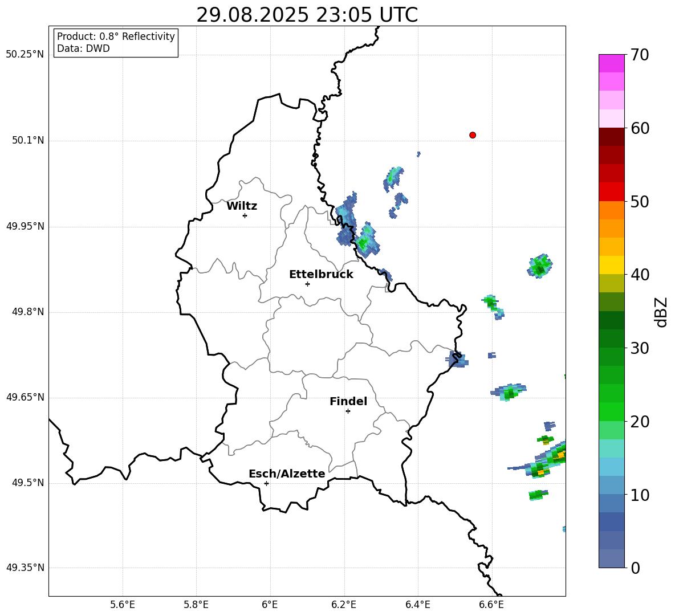Click the colorbar tick label 0
Screen dimensions: 675x616
click(x=635, y=568)
